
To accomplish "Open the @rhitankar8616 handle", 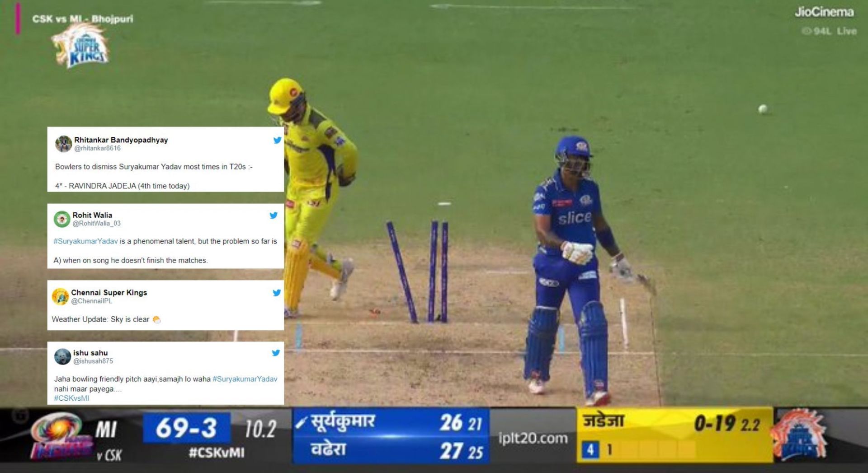I will click(x=97, y=148).
